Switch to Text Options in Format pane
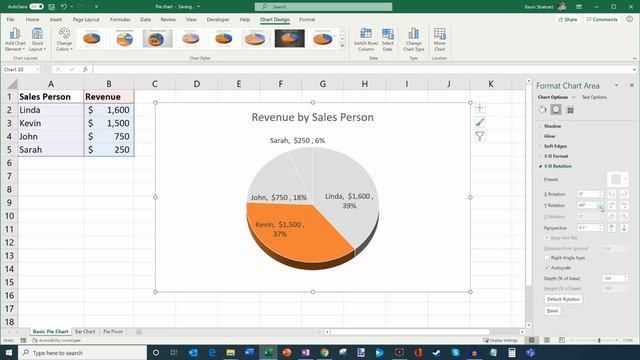640x360 pixels. coord(594,97)
